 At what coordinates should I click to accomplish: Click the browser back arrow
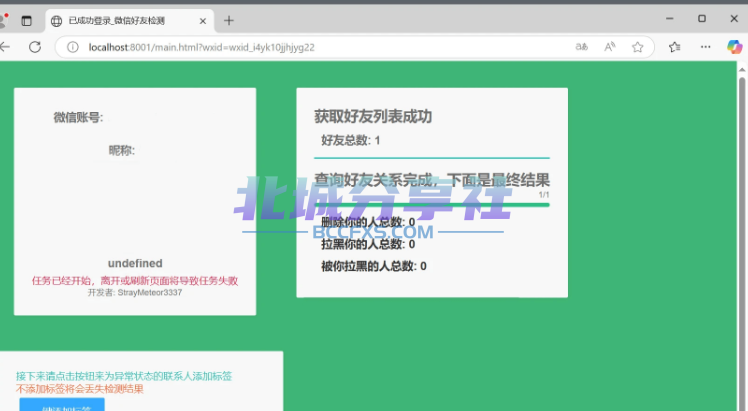[4, 47]
